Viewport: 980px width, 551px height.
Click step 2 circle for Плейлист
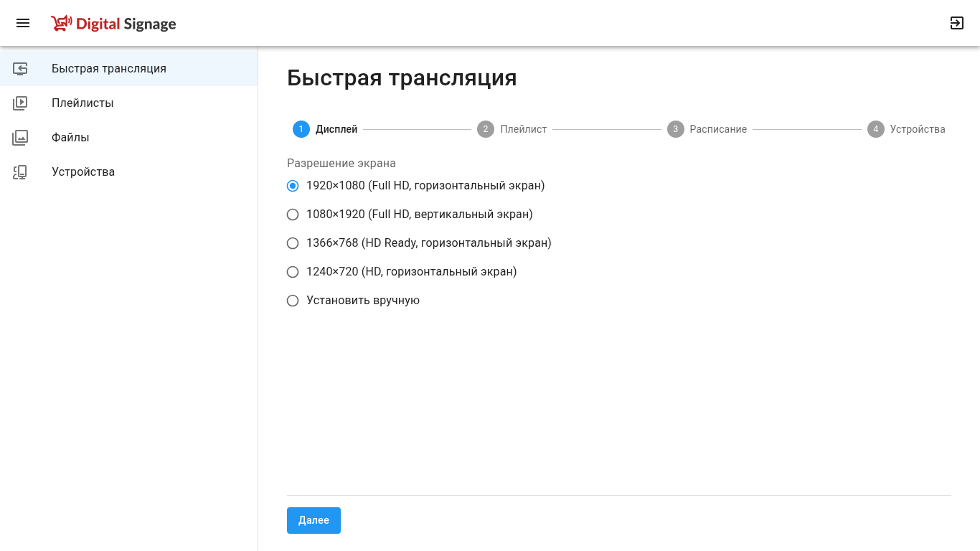point(486,129)
